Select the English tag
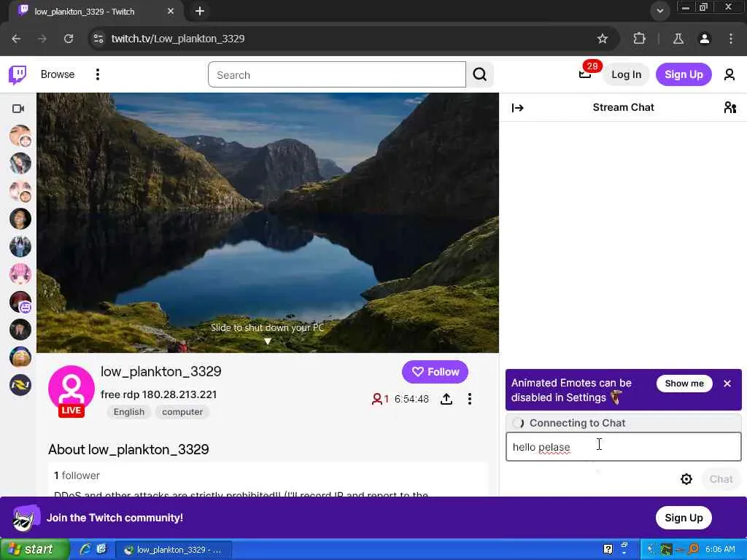The height and width of the screenshot is (560, 747). click(128, 412)
